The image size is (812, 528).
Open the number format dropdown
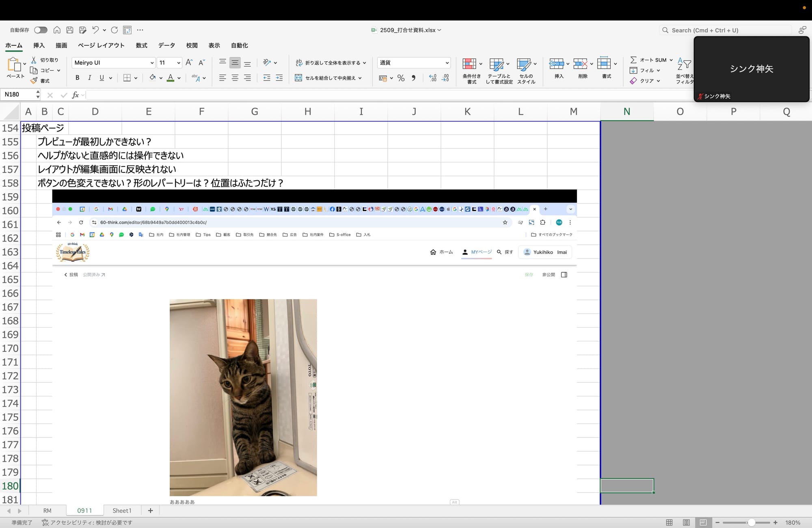pos(447,63)
